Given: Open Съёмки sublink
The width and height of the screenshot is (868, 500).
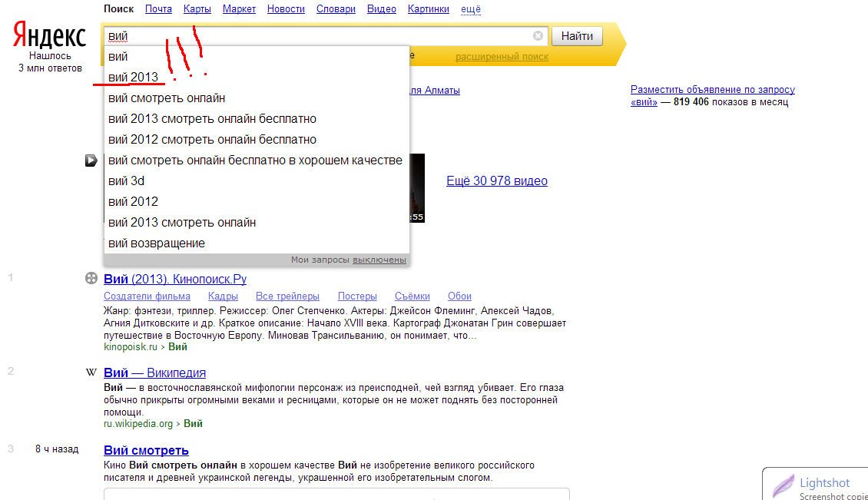Looking at the screenshot, I should 412,296.
